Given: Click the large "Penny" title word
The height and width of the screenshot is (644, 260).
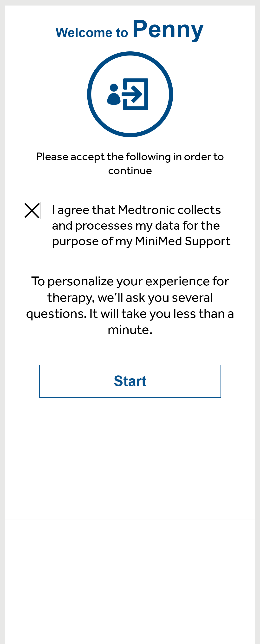Looking at the screenshot, I should click(168, 30).
